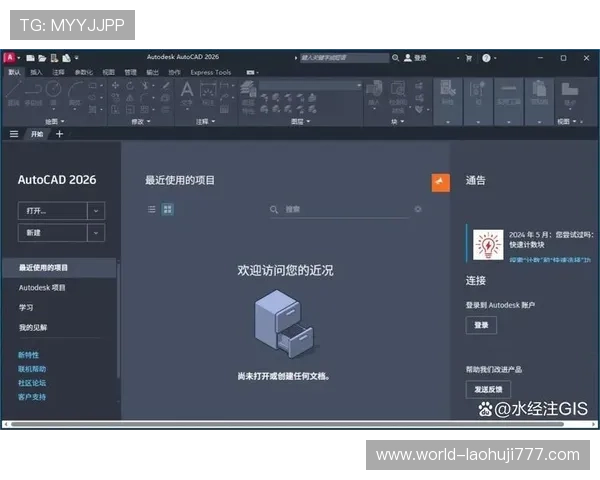Click the help question mark icon

[486, 58]
